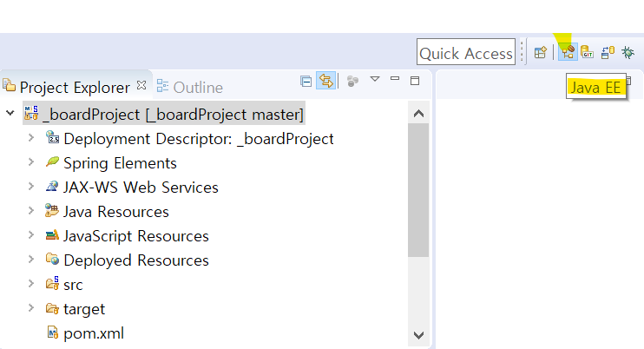The height and width of the screenshot is (349, 644).
Task: Switch to the Git perspective icon
Action: pyautogui.click(x=588, y=52)
